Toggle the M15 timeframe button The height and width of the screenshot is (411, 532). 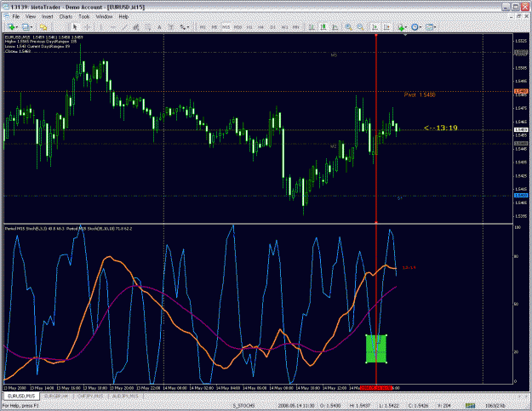[226, 27]
